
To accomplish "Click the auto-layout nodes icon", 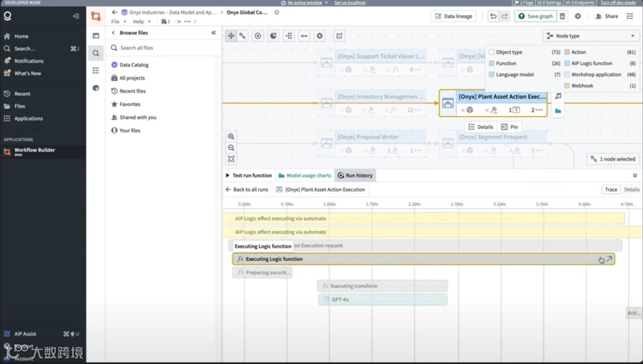I will pos(289,36).
